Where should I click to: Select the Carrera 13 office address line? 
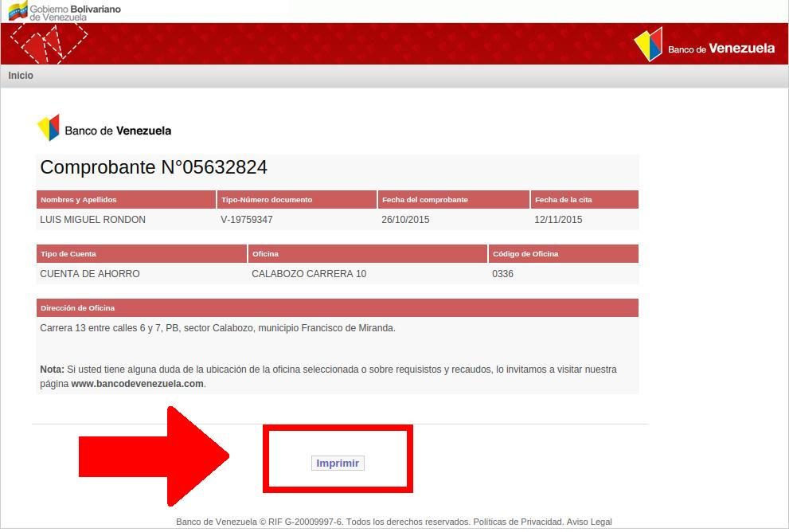pos(218,328)
